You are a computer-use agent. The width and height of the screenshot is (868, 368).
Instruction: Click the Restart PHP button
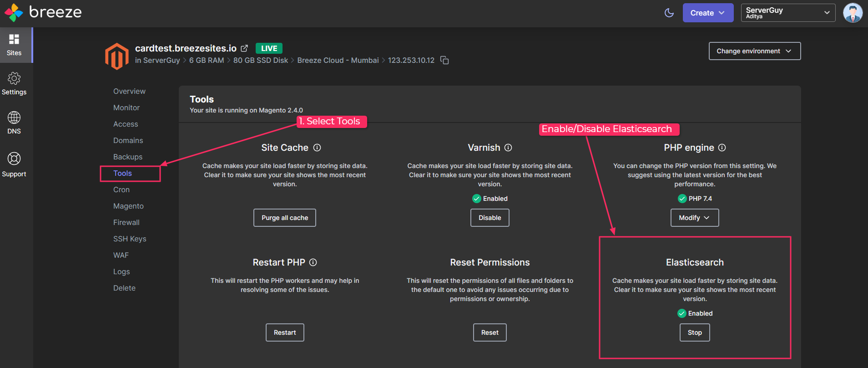click(285, 332)
